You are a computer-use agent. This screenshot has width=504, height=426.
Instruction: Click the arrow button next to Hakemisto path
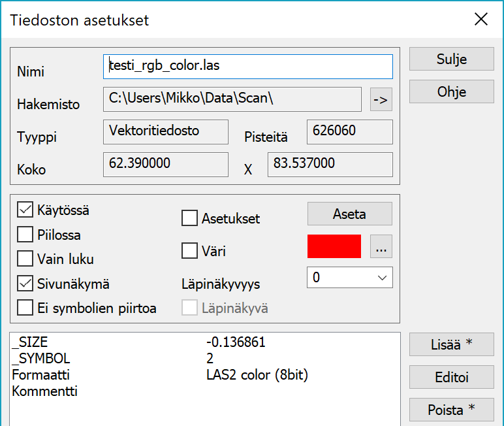[380, 100]
